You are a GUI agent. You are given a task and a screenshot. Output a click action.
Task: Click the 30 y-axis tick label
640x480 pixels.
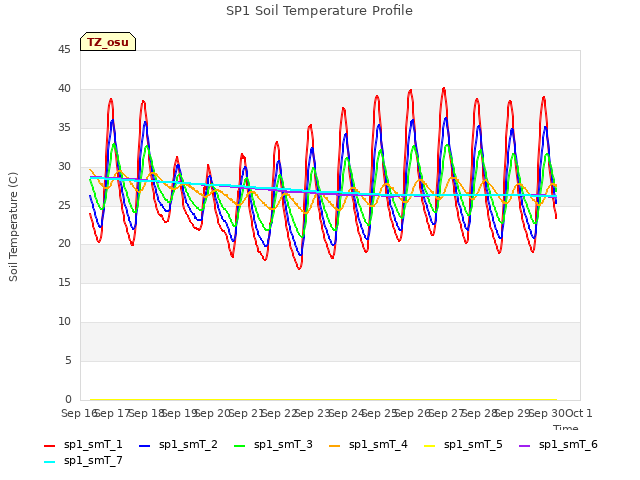(64, 167)
